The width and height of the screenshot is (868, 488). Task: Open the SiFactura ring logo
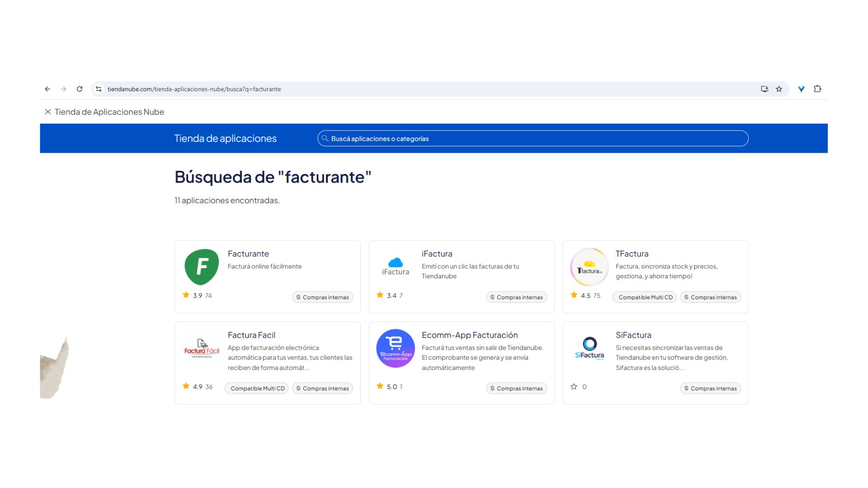(589, 348)
